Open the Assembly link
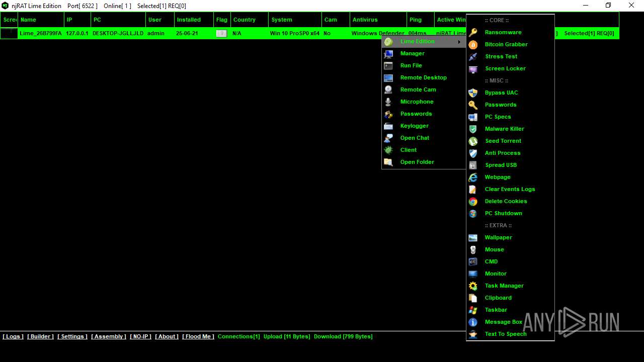Image resolution: width=644 pixels, height=362 pixels. (109, 336)
